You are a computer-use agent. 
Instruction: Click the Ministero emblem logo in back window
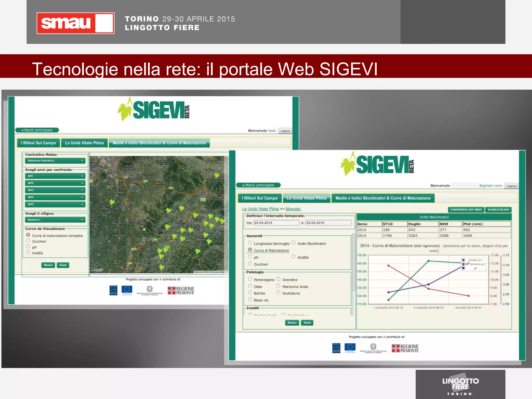150,290
